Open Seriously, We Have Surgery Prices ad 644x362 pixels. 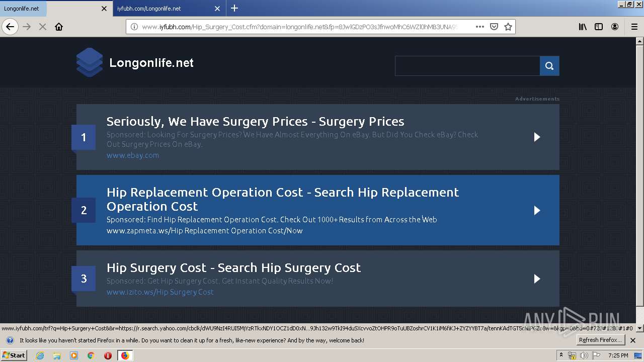[x=255, y=121]
